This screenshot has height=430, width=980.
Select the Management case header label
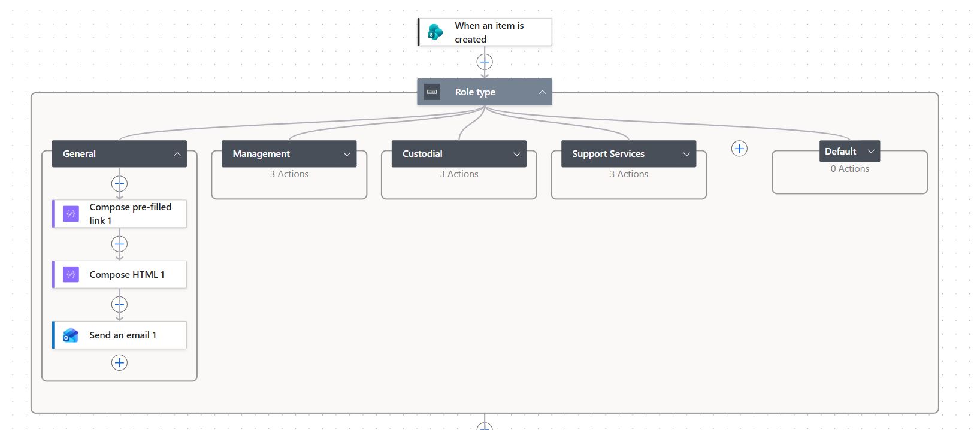[261, 154]
